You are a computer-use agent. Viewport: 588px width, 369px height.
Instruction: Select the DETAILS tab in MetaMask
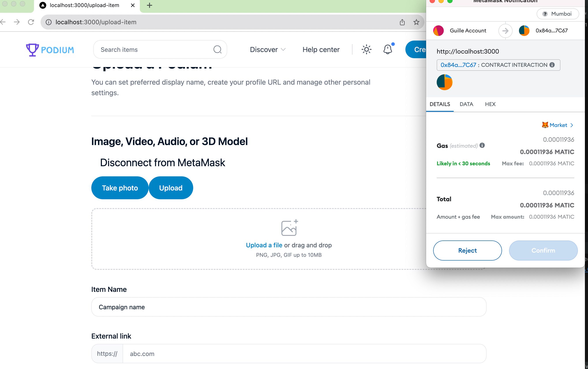click(439, 104)
